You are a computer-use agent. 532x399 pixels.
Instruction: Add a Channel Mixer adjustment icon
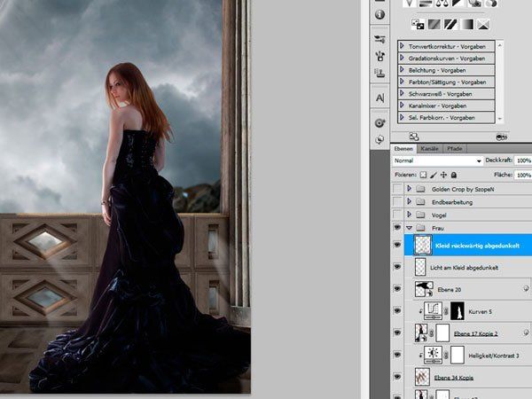[x=490, y=3]
